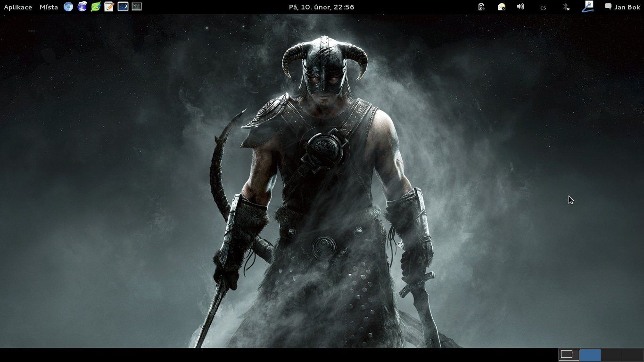This screenshot has width=644, height=362.
Task: Open the volume speaker indicator
Action: pyautogui.click(x=520, y=7)
